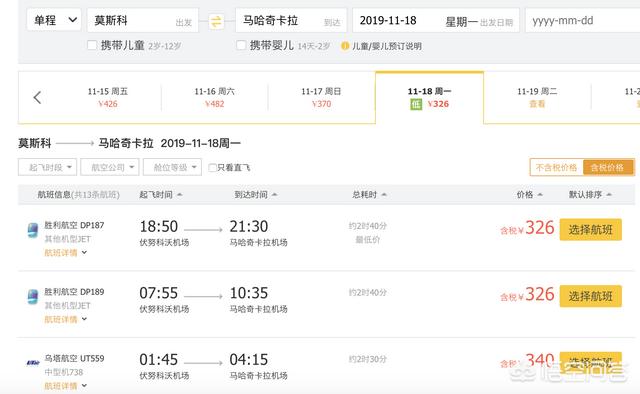Expand 航班详情 for flight DP189
Screen dimensions: 640x394
[65, 319]
